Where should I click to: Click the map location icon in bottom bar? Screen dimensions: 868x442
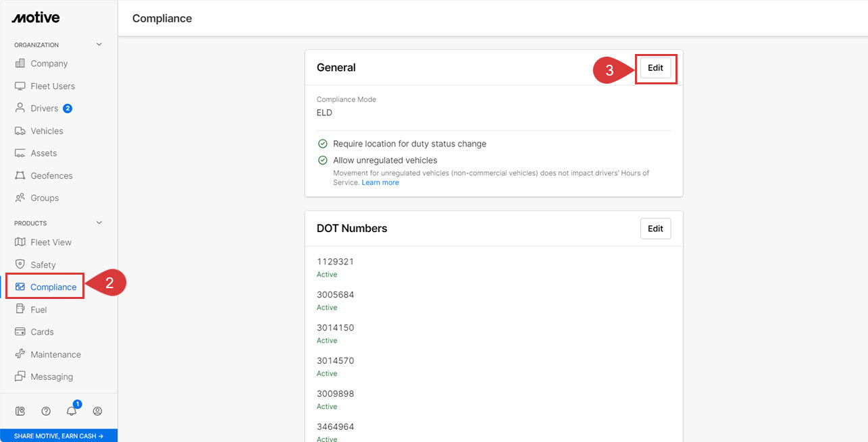coord(20,411)
